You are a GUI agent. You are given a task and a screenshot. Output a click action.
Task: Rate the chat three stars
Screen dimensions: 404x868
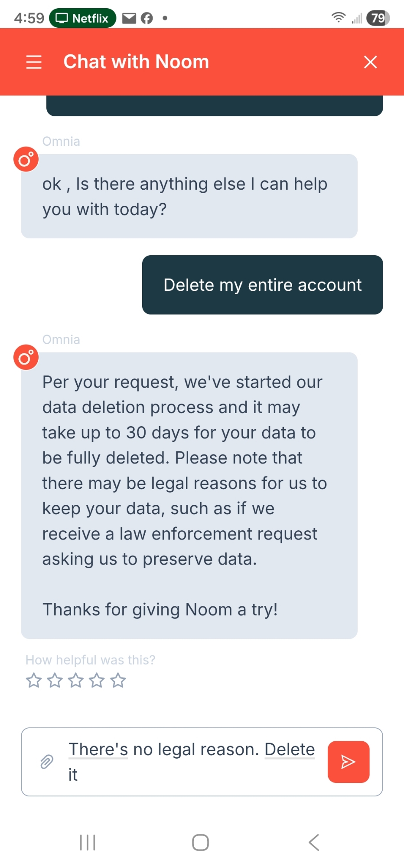76,681
